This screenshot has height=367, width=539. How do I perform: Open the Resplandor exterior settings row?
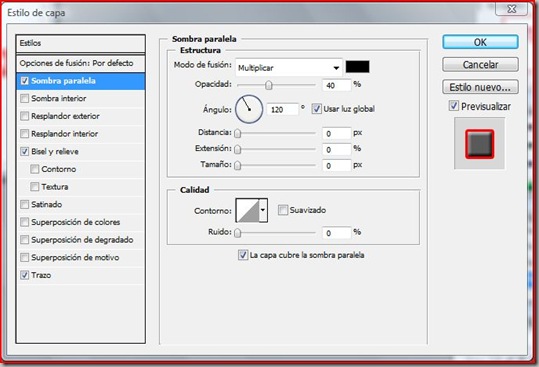pos(80,116)
